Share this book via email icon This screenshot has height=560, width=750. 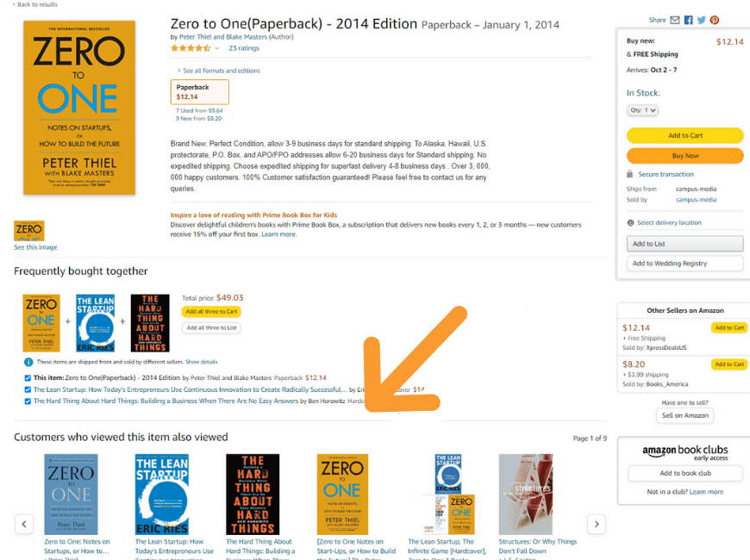674,20
